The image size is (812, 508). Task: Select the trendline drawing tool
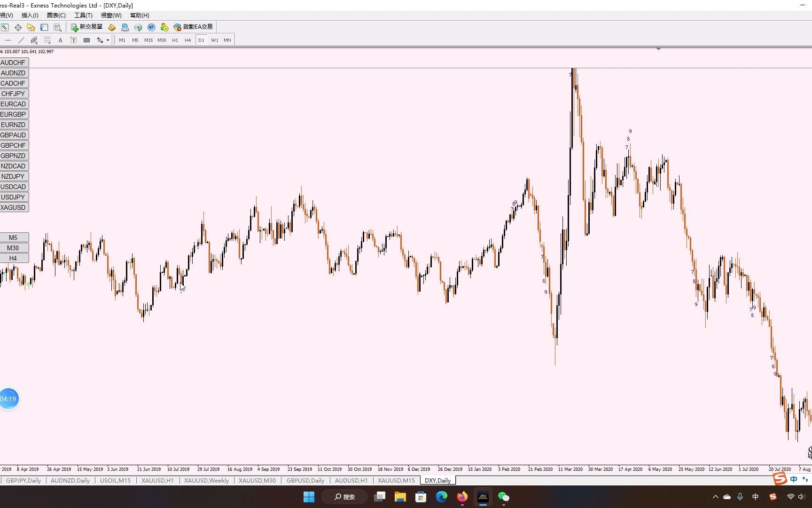[21, 40]
